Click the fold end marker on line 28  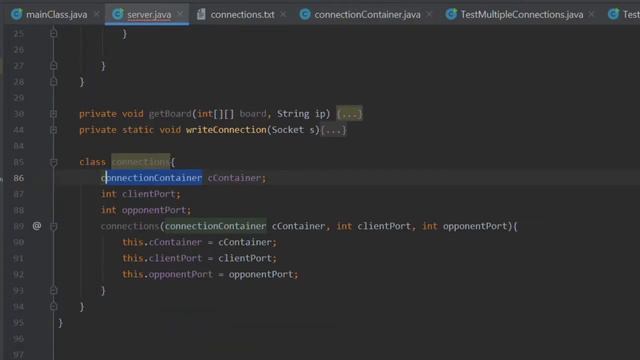pyautogui.click(x=53, y=82)
